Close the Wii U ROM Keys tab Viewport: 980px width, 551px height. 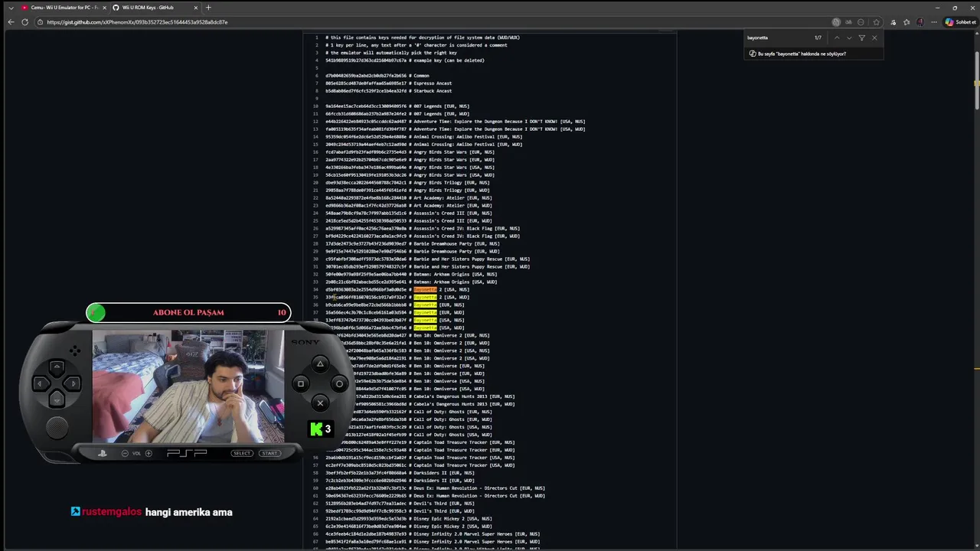pyautogui.click(x=196, y=8)
